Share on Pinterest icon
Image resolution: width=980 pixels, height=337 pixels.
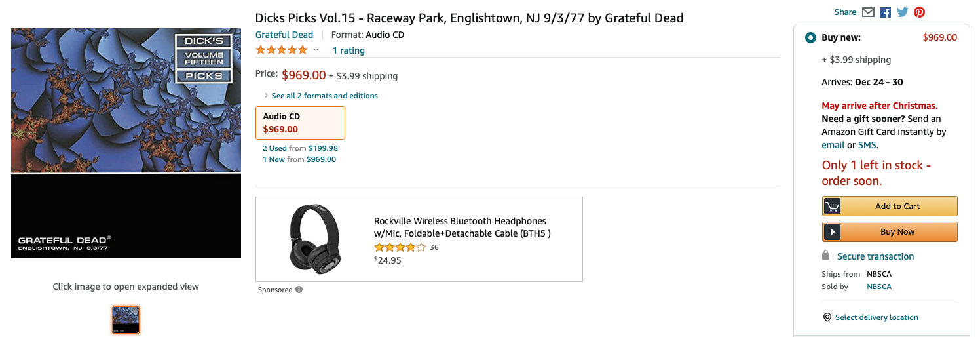pyautogui.click(x=920, y=12)
